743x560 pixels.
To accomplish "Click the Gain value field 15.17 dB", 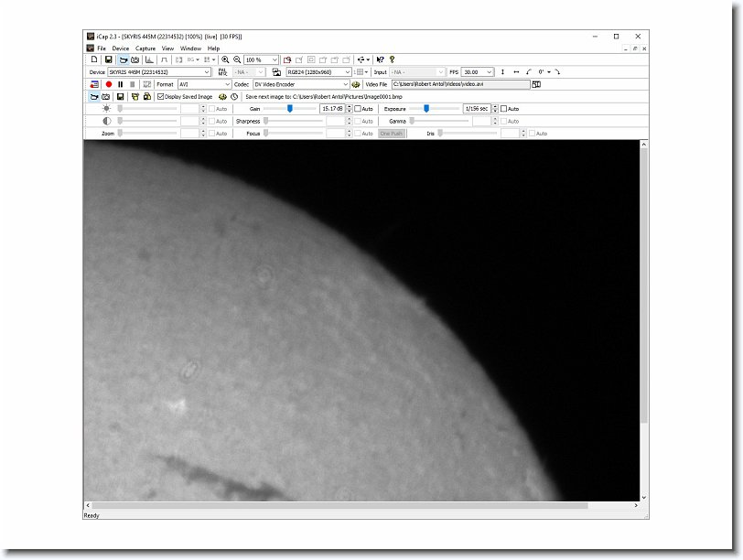I will coord(333,109).
